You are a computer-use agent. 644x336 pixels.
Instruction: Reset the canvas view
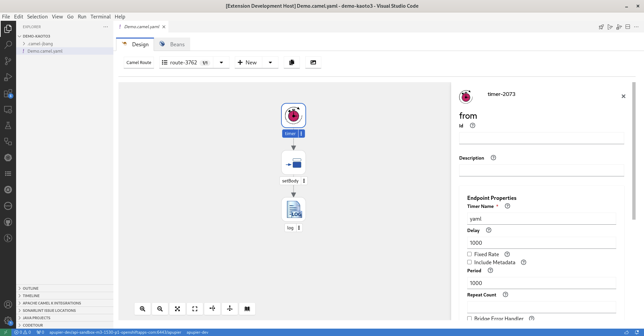pos(195,309)
